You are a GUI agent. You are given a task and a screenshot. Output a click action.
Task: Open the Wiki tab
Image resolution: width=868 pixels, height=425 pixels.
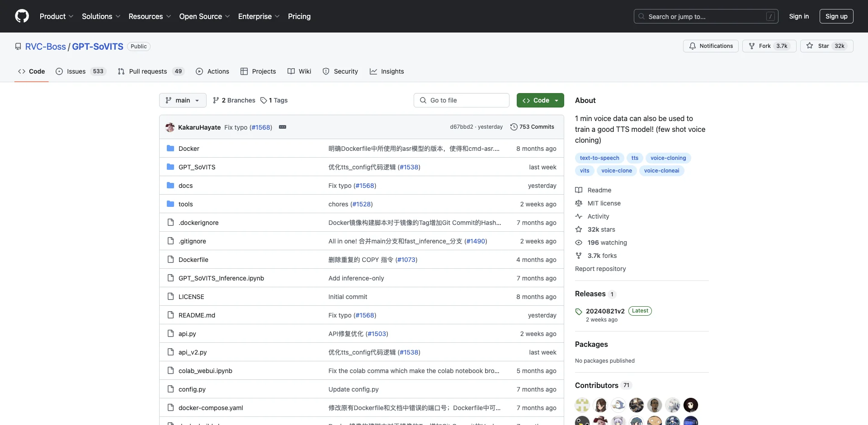click(x=299, y=71)
